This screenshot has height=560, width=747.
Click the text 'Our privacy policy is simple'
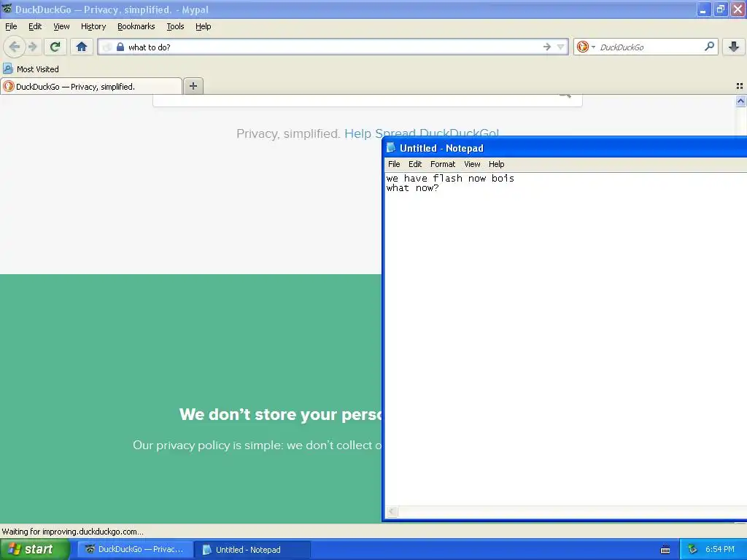(208, 445)
